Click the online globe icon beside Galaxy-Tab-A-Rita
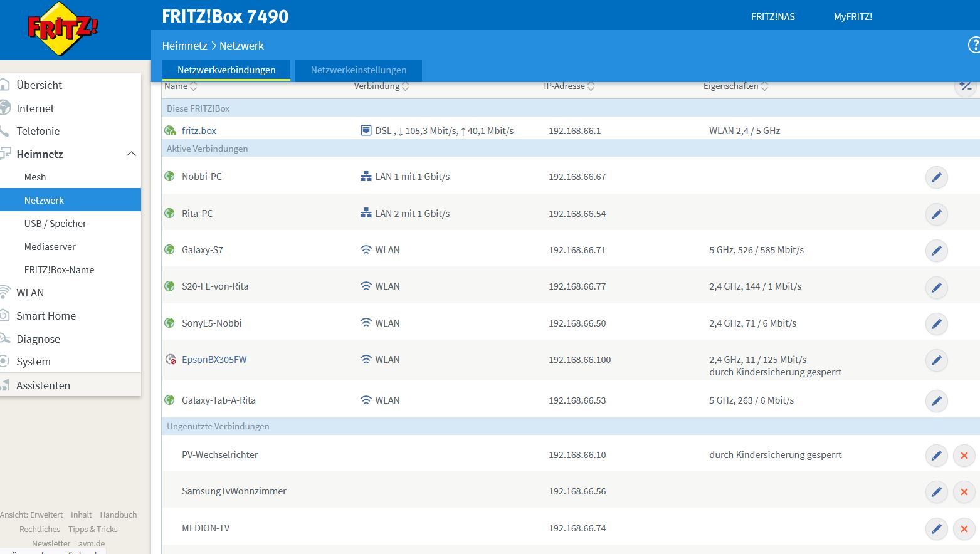The image size is (980, 554). tap(169, 400)
